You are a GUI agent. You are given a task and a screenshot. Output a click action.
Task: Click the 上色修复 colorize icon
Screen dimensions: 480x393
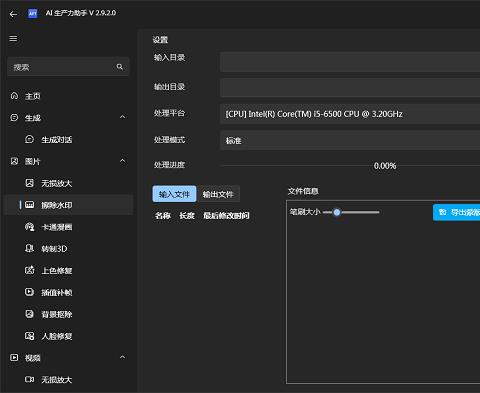click(x=29, y=270)
